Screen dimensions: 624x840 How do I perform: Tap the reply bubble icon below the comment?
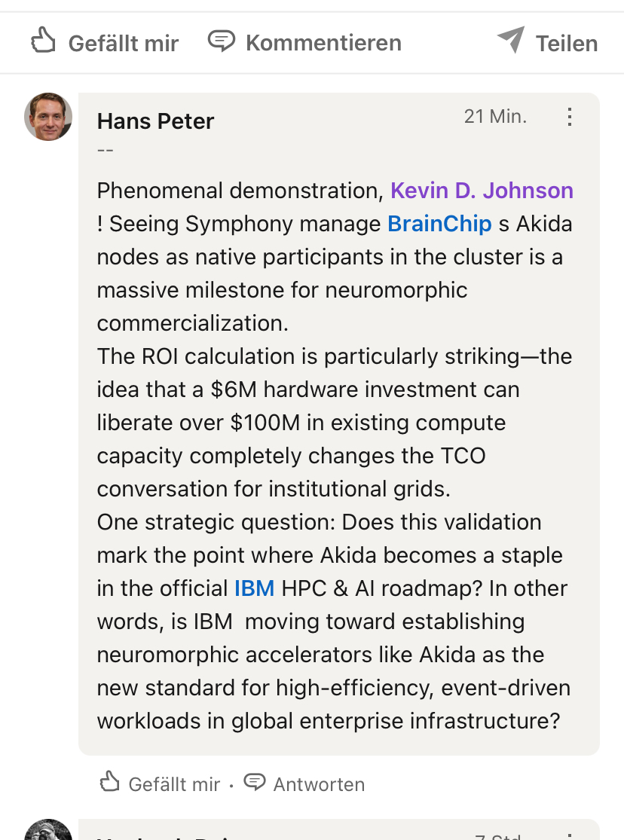pos(255,782)
